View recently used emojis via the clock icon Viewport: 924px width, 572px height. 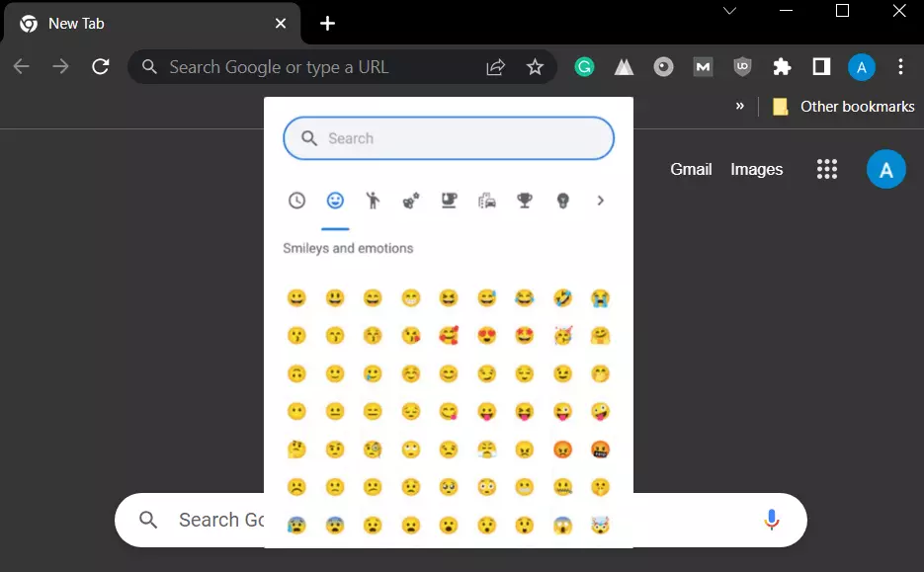[296, 200]
